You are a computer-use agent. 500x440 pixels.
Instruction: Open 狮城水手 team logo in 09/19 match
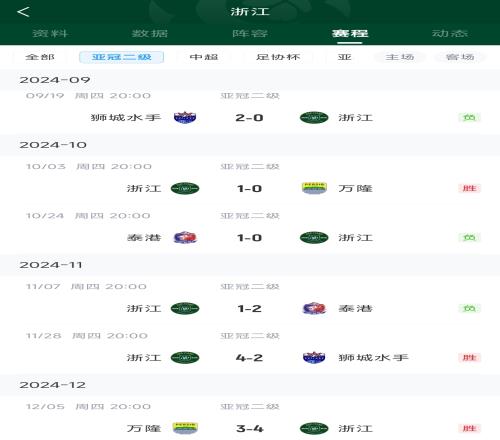point(185,117)
